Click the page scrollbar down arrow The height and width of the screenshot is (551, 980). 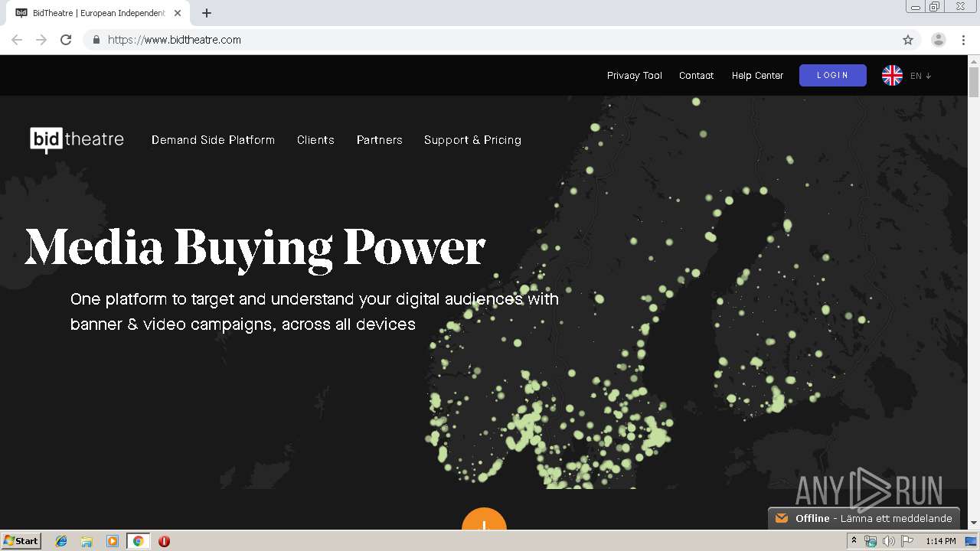[x=974, y=523]
